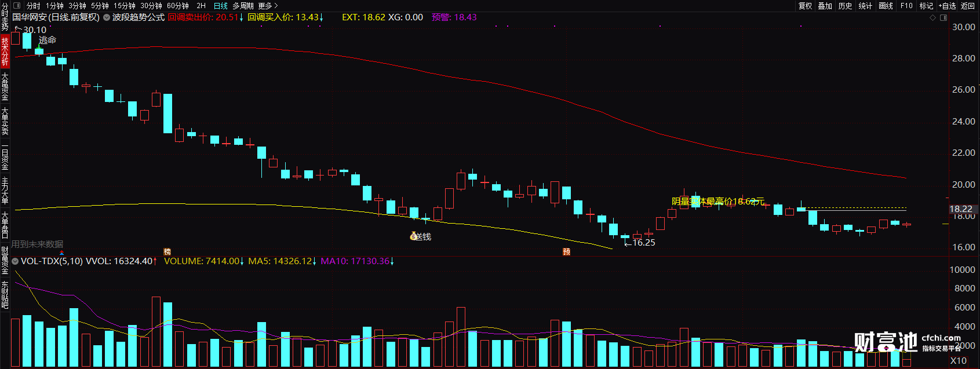Open the 财富资金 sidebar tab

tap(5, 260)
